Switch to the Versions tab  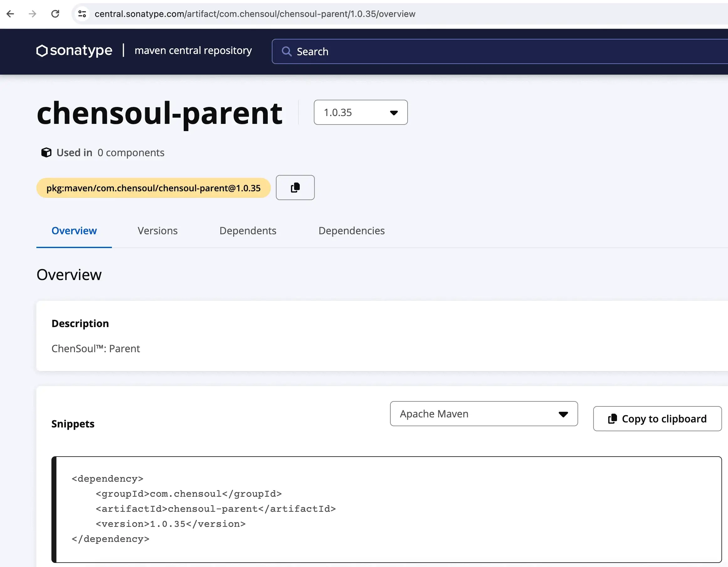coord(157,231)
